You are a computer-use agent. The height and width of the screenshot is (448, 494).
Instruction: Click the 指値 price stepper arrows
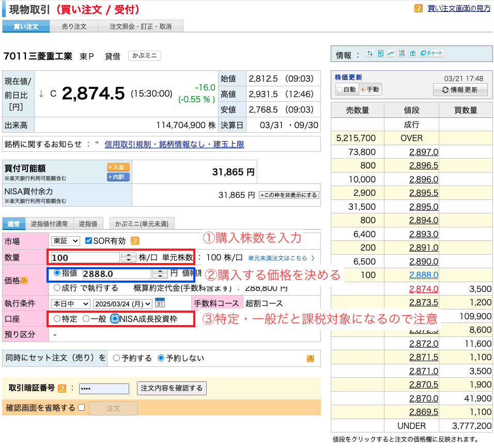click(160, 274)
